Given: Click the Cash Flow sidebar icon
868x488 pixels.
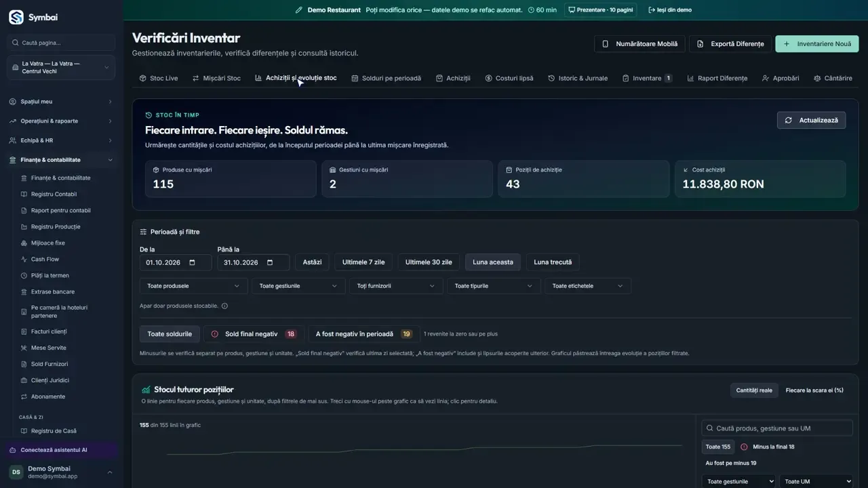Looking at the screenshot, I should 24,260.
